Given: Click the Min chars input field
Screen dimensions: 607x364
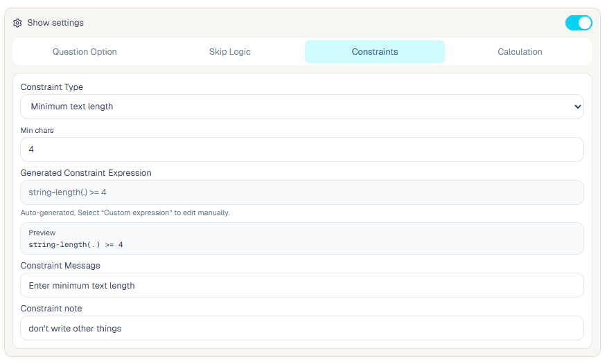Looking at the screenshot, I should pos(302,149).
